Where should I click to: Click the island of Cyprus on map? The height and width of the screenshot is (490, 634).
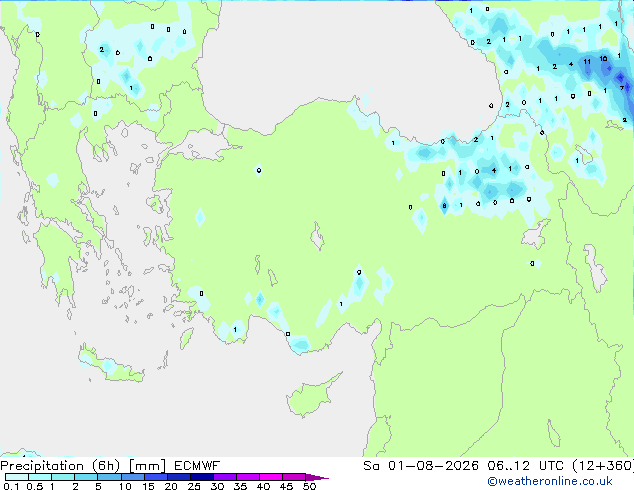tap(311, 396)
